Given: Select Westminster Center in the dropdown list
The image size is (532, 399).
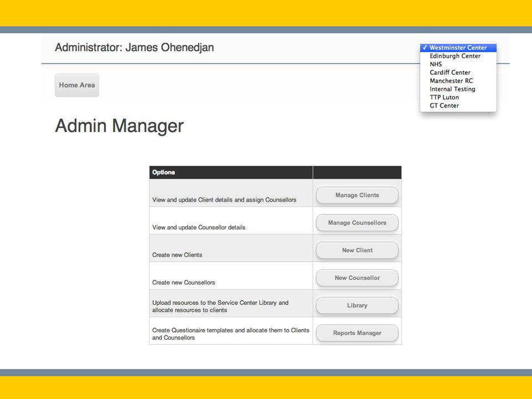Looking at the screenshot, I should coord(458,48).
